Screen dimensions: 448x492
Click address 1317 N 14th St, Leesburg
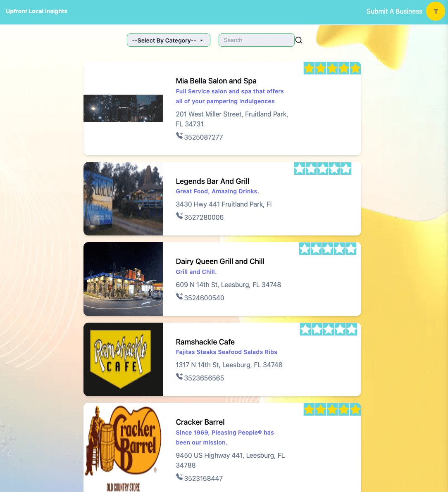(x=229, y=365)
